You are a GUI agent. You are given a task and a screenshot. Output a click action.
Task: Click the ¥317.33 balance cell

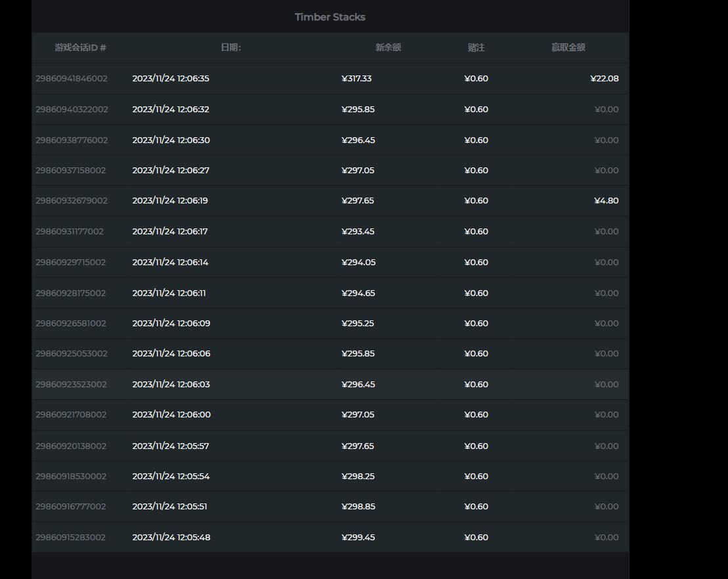(356, 78)
